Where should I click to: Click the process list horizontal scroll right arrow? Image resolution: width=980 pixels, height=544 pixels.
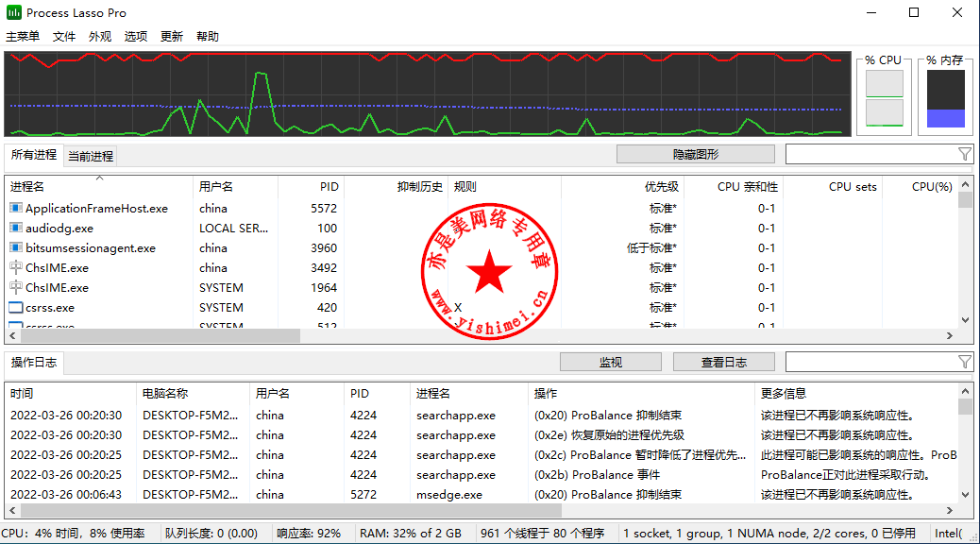pyautogui.click(x=950, y=336)
